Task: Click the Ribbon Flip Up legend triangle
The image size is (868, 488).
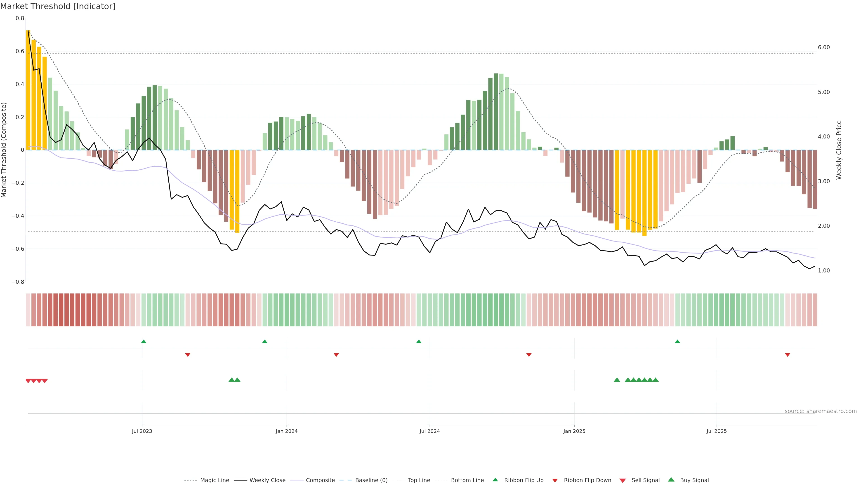Action: (495, 480)
